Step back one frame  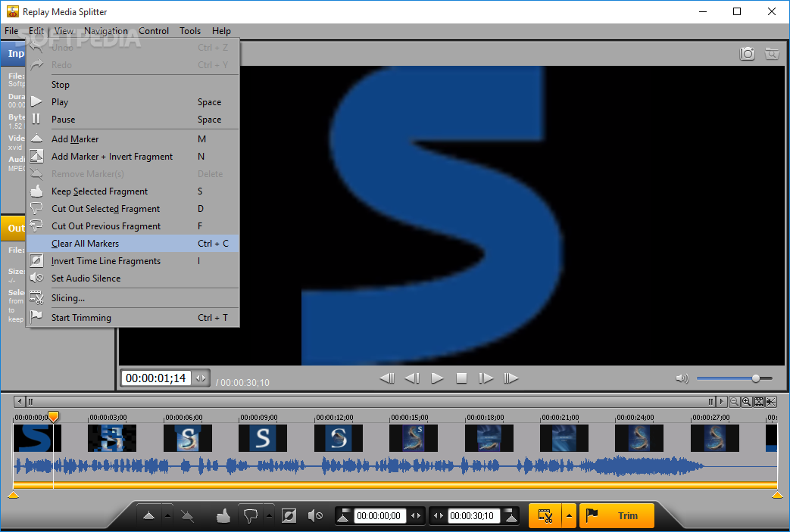412,378
